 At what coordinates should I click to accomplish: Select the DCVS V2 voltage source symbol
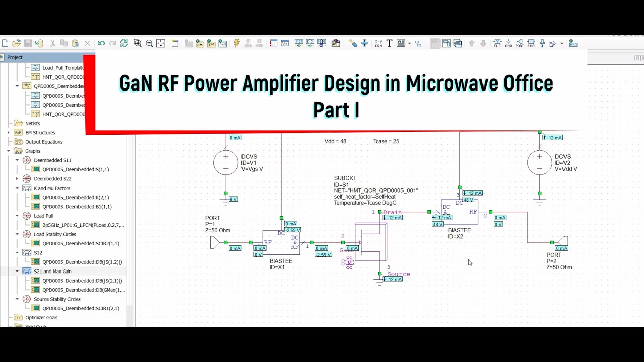pos(540,163)
